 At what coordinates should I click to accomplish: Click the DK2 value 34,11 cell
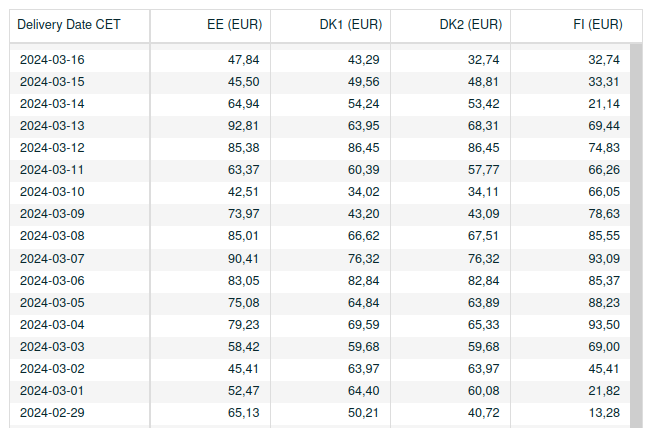450,192
